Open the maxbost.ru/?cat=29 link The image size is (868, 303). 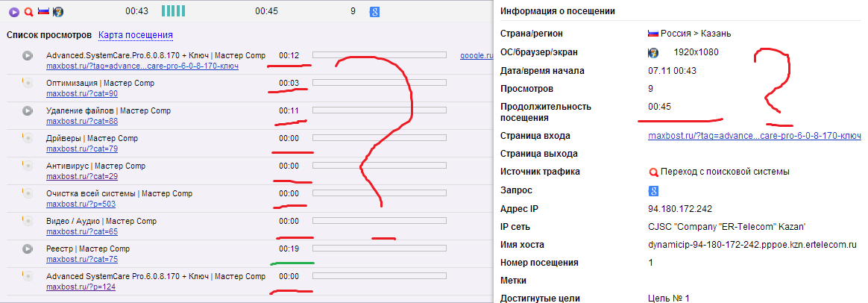click(x=82, y=177)
